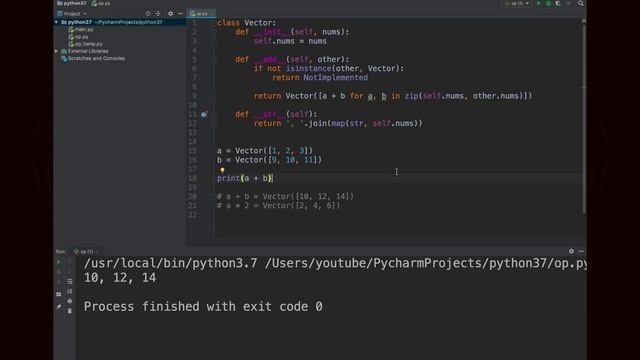The image size is (640, 360).
Task: Click the Rerun green arrow in Run panel
Action: tap(59, 262)
